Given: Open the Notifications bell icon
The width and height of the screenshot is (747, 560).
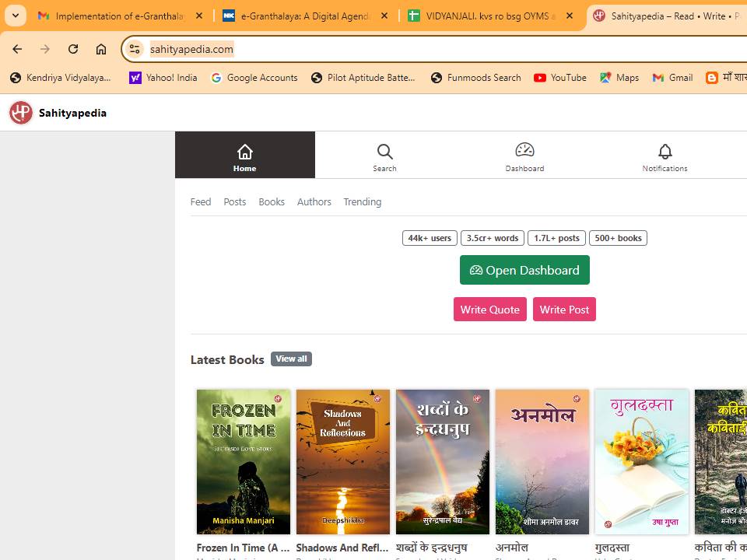Looking at the screenshot, I should (665, 151).
